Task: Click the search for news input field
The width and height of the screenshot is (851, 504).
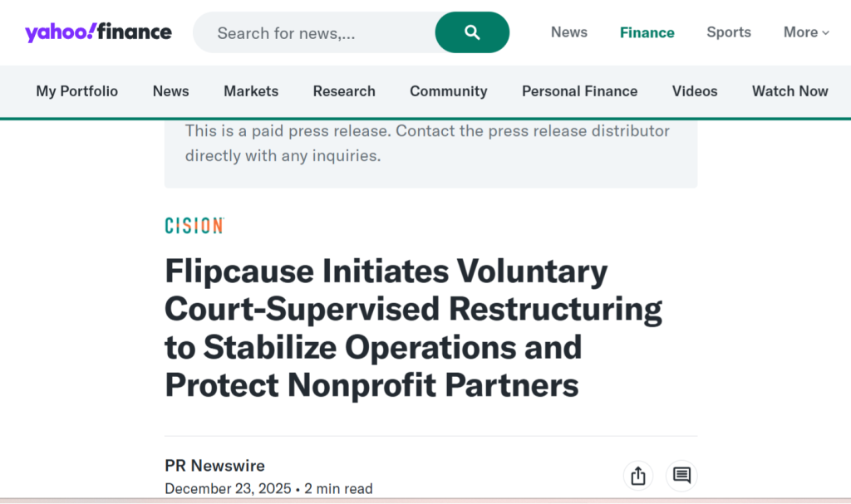Action: click(x=316, y=33)
